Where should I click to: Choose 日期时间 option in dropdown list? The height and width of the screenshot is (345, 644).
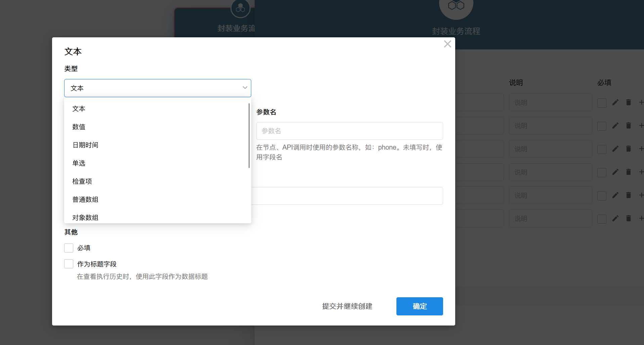[85, 145]
